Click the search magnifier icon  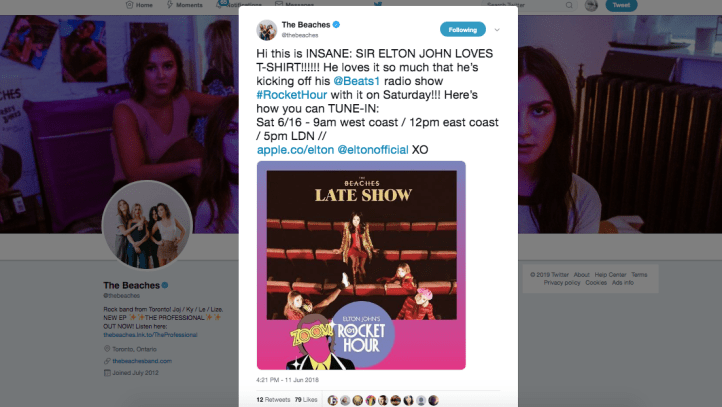(569, 5)
